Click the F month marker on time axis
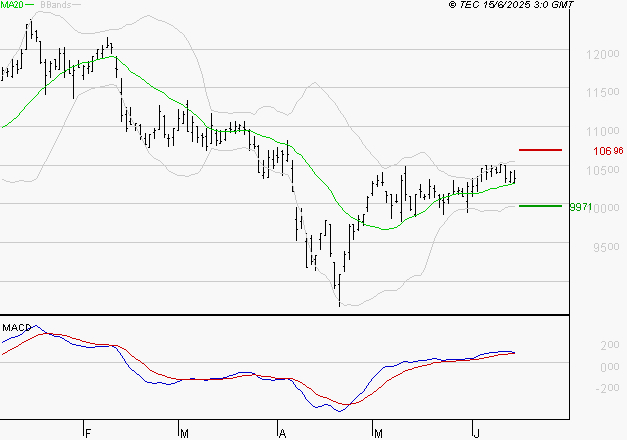This screenshot has height=440, width=627. tap(88, 434)
